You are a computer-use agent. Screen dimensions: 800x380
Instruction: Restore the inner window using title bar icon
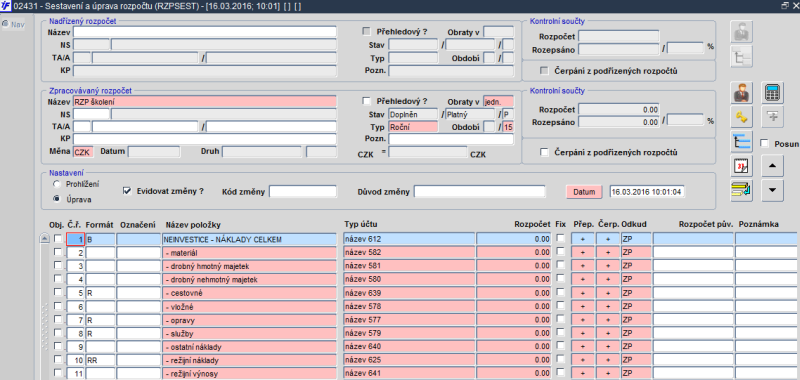(785, 5)
